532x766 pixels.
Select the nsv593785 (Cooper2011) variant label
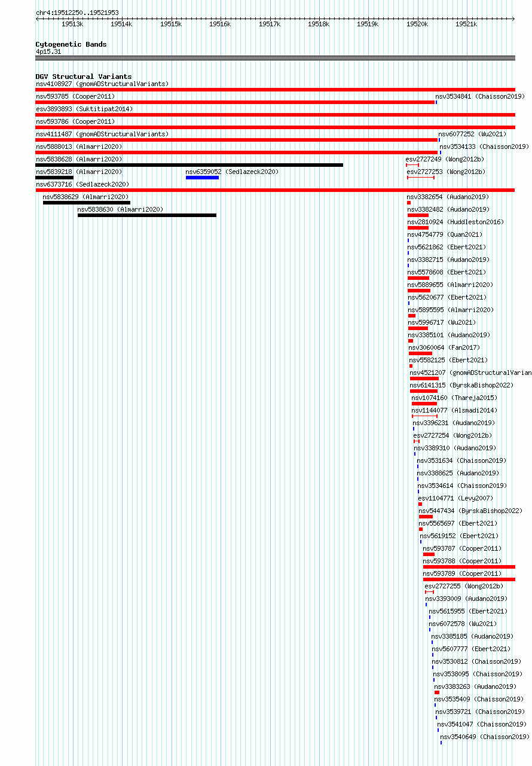75,96
